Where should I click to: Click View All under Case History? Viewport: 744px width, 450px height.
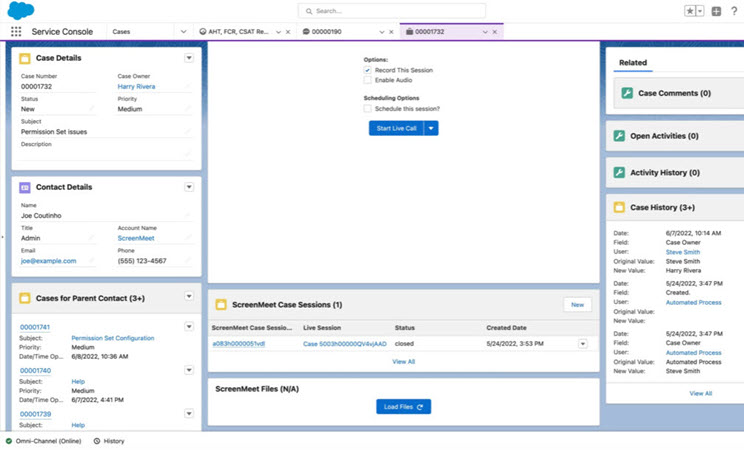click(701, 394)
